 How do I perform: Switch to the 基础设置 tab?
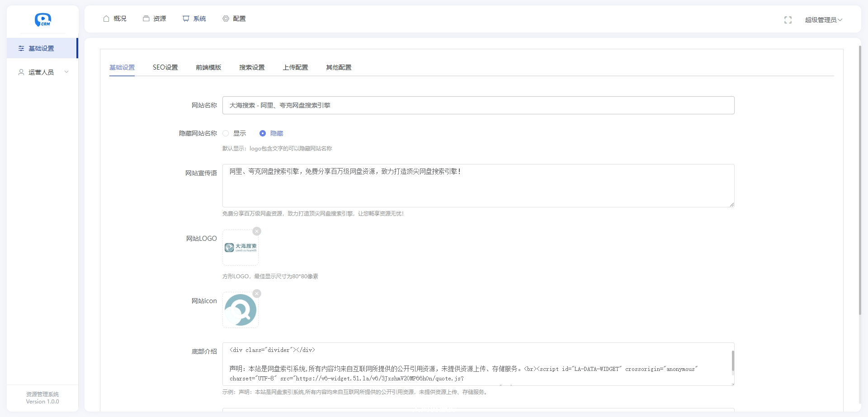tap(122, 67)
